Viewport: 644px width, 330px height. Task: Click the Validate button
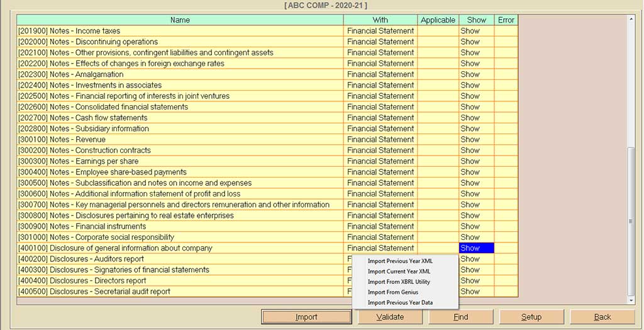click(x=390, y=317)
